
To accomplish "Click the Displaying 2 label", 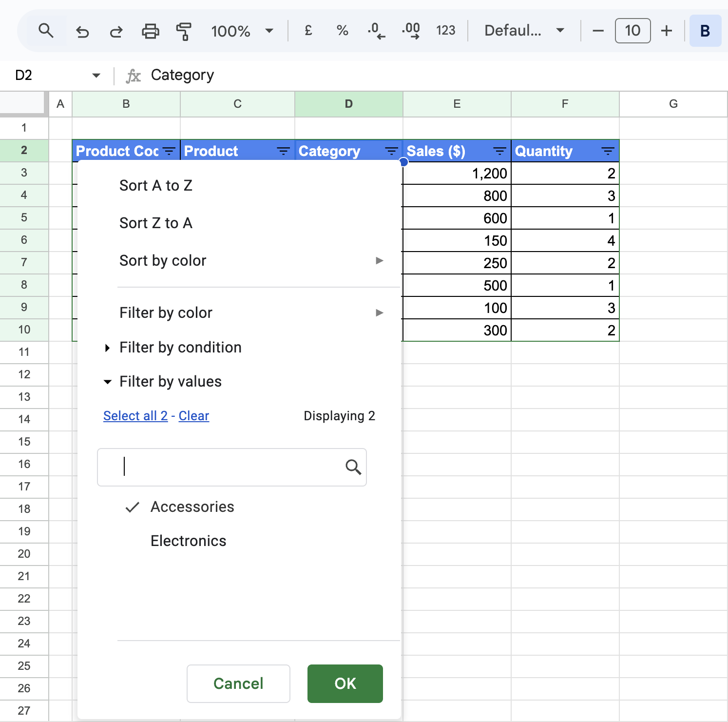I will click(x=339, y=416).
